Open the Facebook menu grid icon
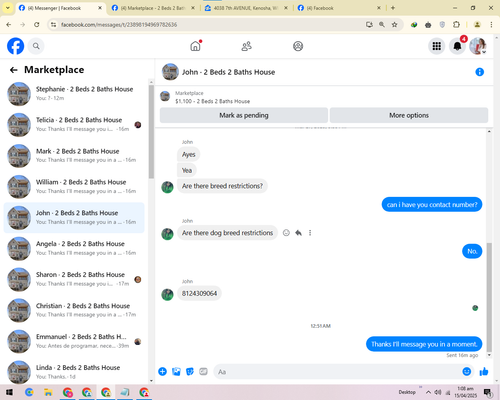The image size is (500, 400). pyautogui.click(x=437, y=46)
